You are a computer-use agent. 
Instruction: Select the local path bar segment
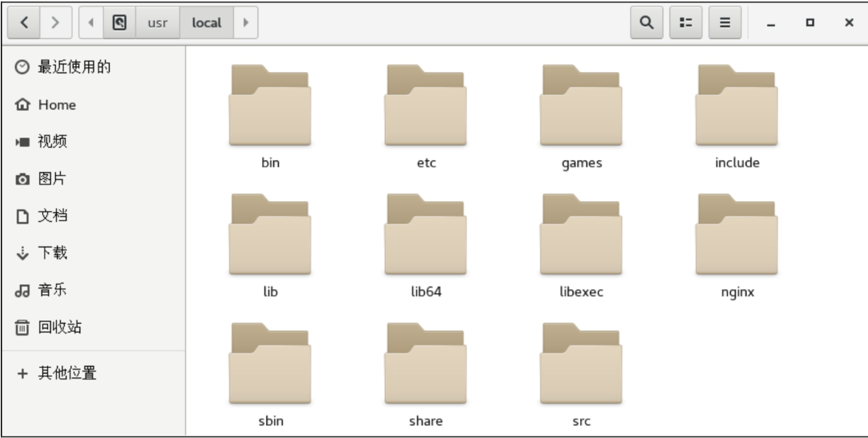click(207, 22)
